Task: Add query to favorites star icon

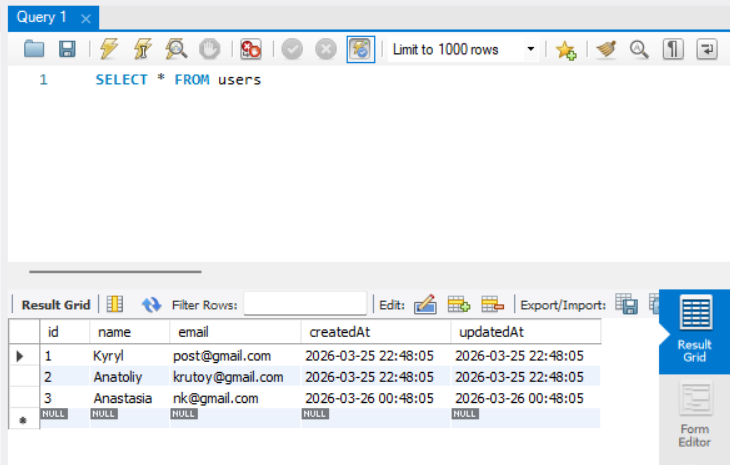Action: (566, 49)
